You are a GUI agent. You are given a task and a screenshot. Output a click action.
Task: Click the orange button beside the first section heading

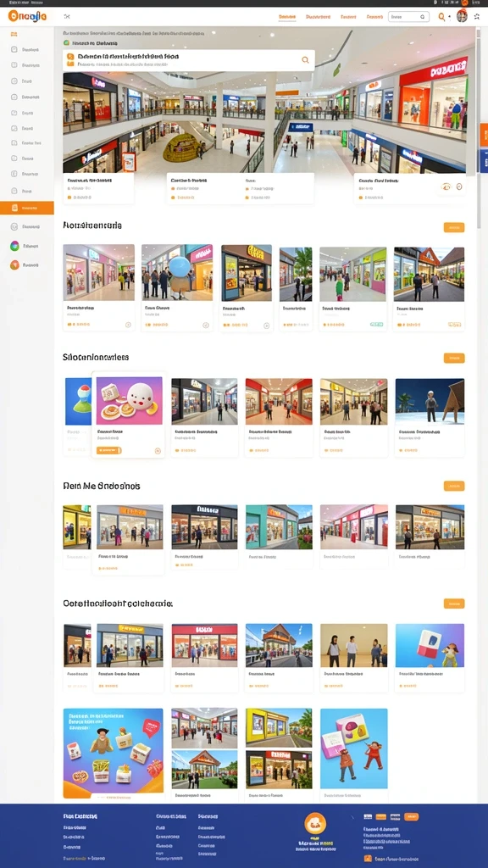454,227
